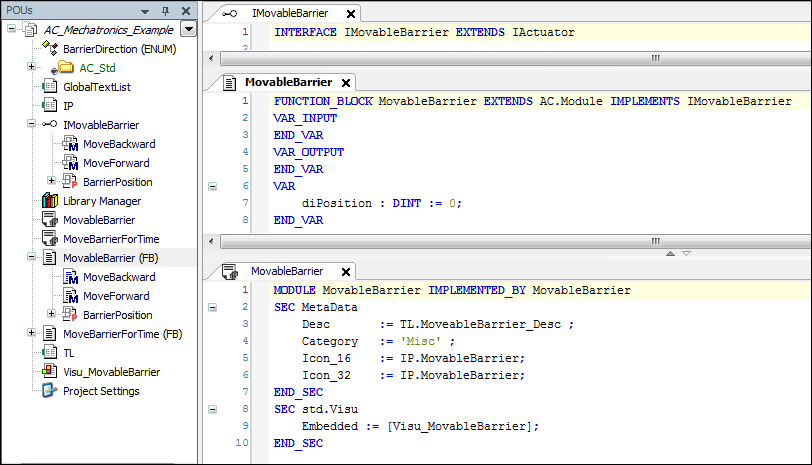
Task: Select the GlobalTextList object icon
Action: 49,87
